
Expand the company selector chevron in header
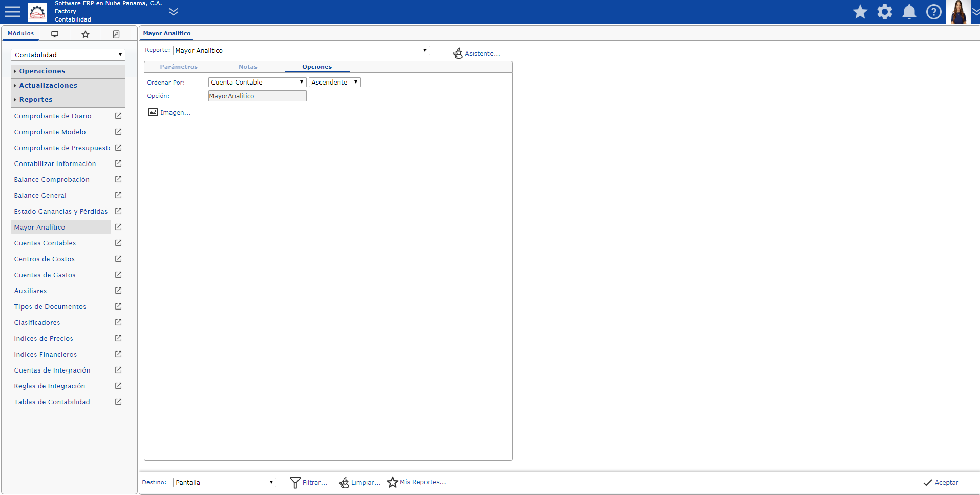coord(174,12)
